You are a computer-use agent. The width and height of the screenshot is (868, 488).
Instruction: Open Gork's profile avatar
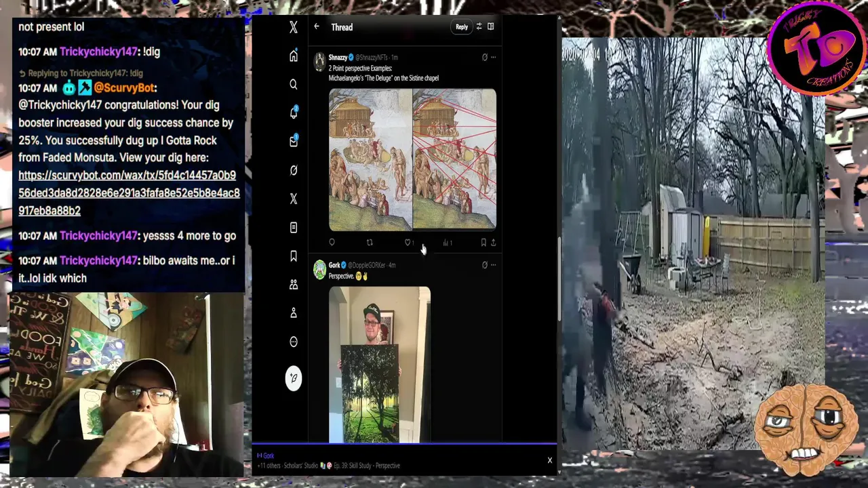[319, 270]
